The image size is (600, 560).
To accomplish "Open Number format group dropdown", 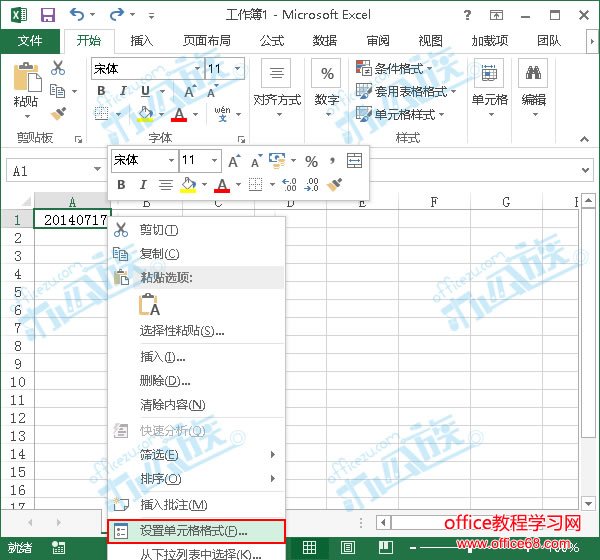I will 327,88.
